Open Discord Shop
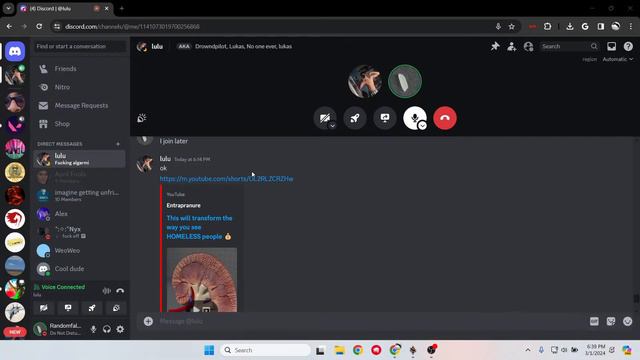 (79, 124)
